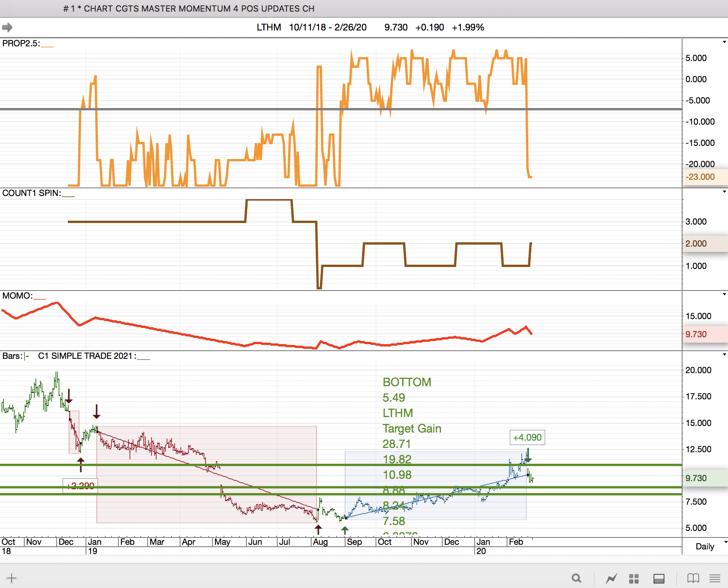Screen dimensions: 728x588
Task: Click the magnifying glass search icon
Action: coord(576,578)
